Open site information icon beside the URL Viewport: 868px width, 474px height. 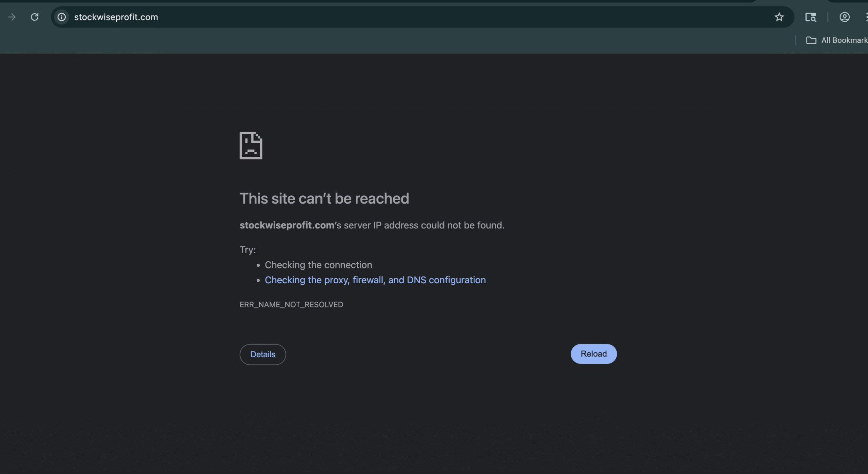coord(61,17)
